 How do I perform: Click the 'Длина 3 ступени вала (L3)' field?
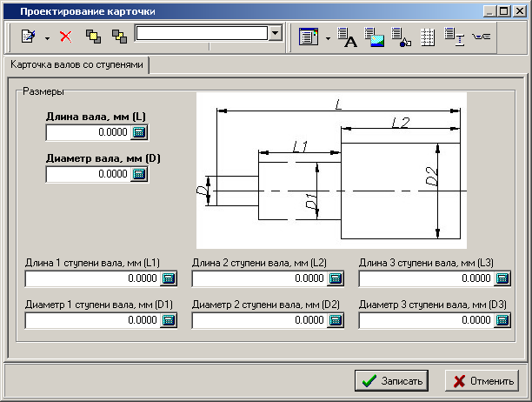click(426, 278)
